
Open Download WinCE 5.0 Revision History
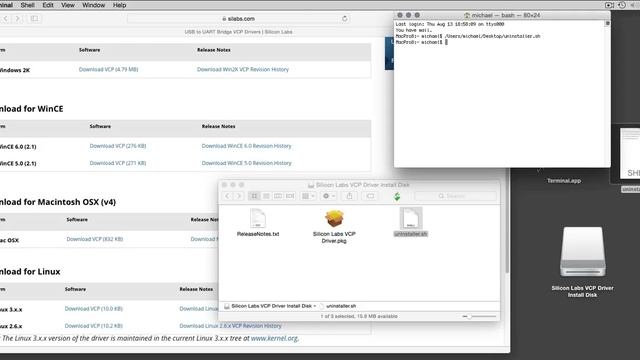tap(247, 163)
